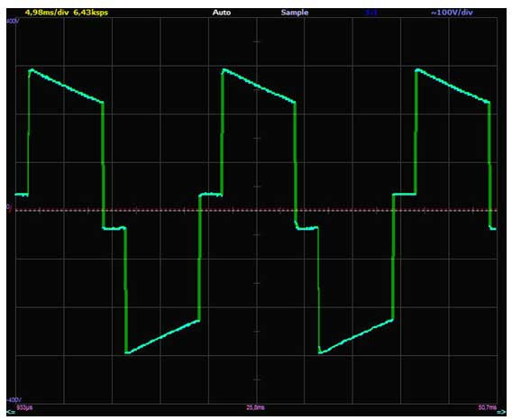Click the 50,7ms end time label
The width and height of the screenshot is (512, 420).
[x=488, y=407]
